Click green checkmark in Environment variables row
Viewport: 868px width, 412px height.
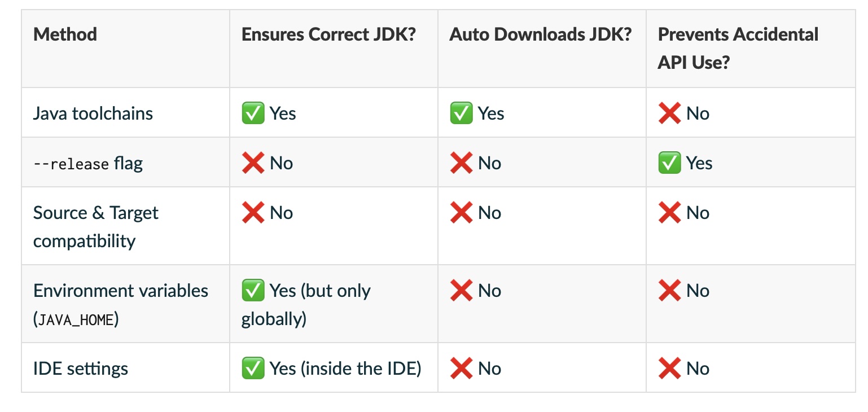coord(252,291)
